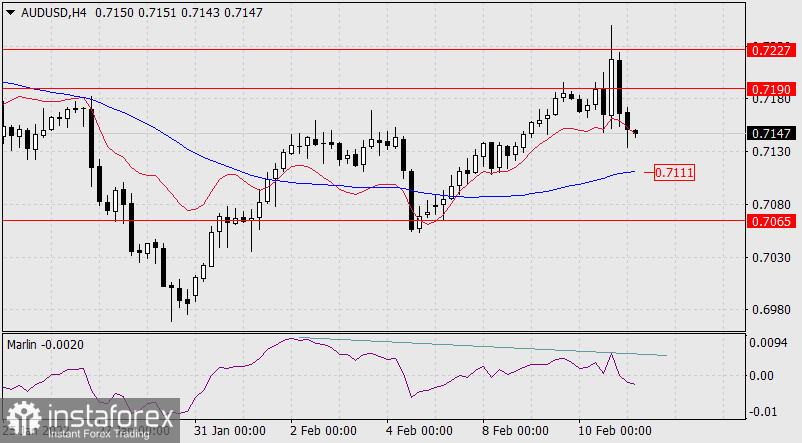
Task: Click the 0.7130 price axis value
Action: coord(770,152)
